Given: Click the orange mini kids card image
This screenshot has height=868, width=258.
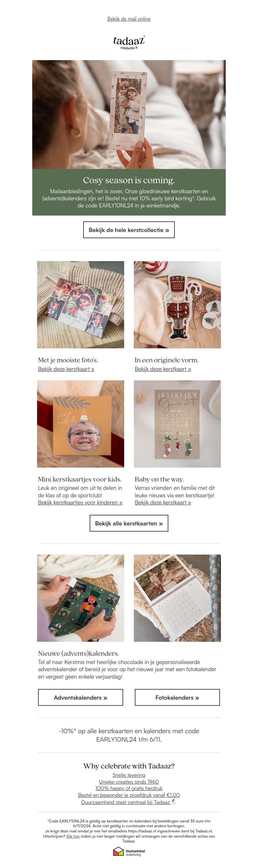Looking at the screenshot, I should point(80,424).
